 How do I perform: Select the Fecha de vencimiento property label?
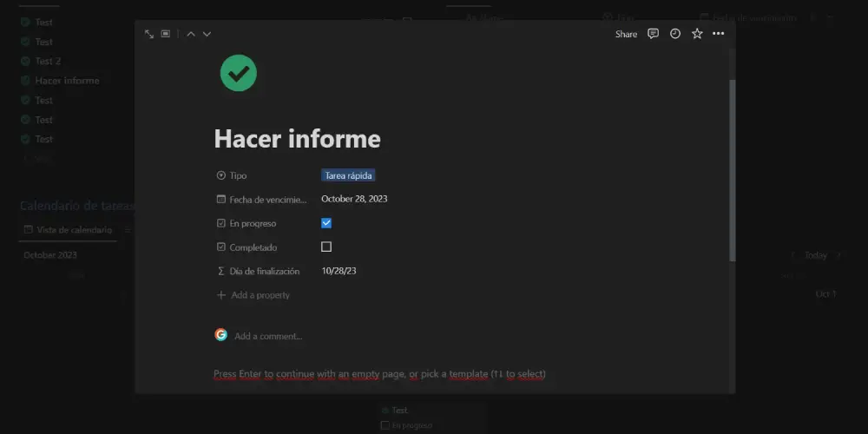[267, 200]
